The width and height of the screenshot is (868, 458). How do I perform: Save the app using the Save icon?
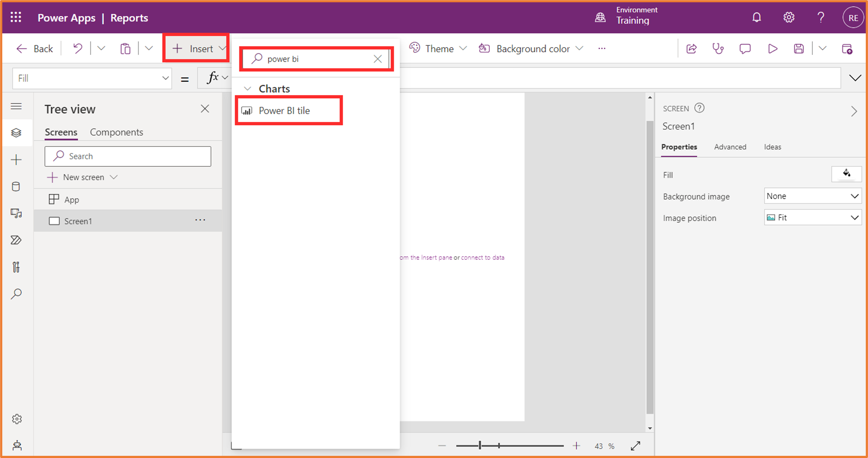798,48
